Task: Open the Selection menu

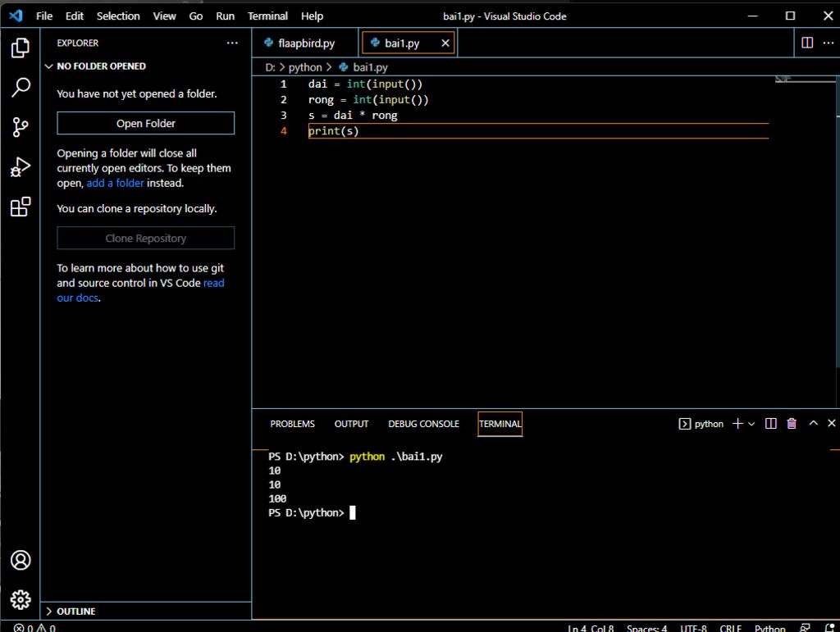Action: click(118, 16)
